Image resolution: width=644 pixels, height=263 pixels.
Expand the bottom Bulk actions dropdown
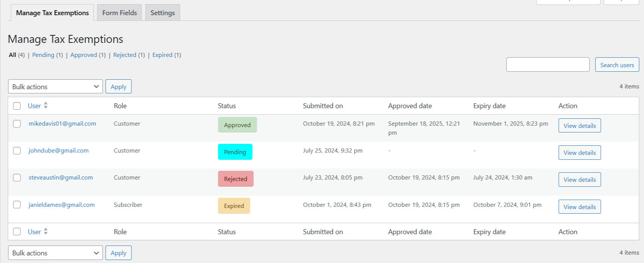tap(55, 253)
